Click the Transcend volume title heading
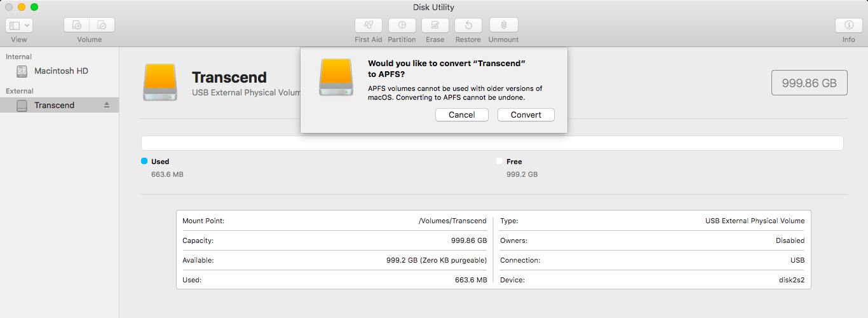 point(229,78)
